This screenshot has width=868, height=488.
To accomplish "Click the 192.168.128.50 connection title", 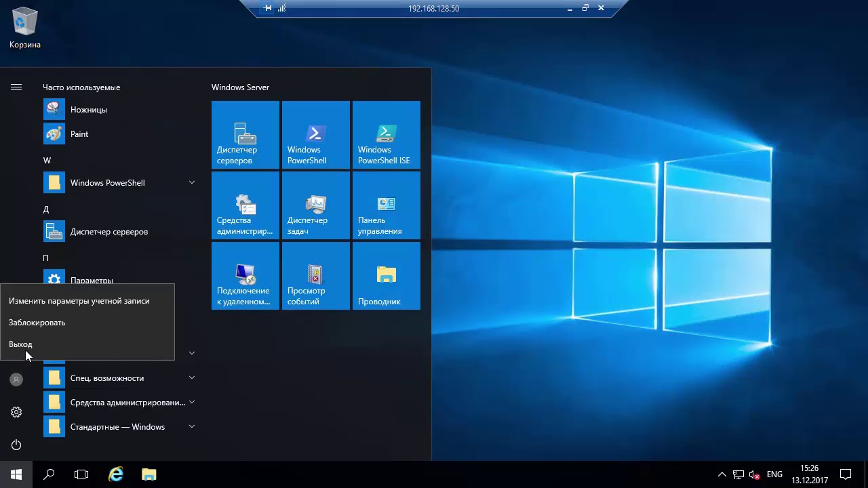I will (x=433, y=9).
